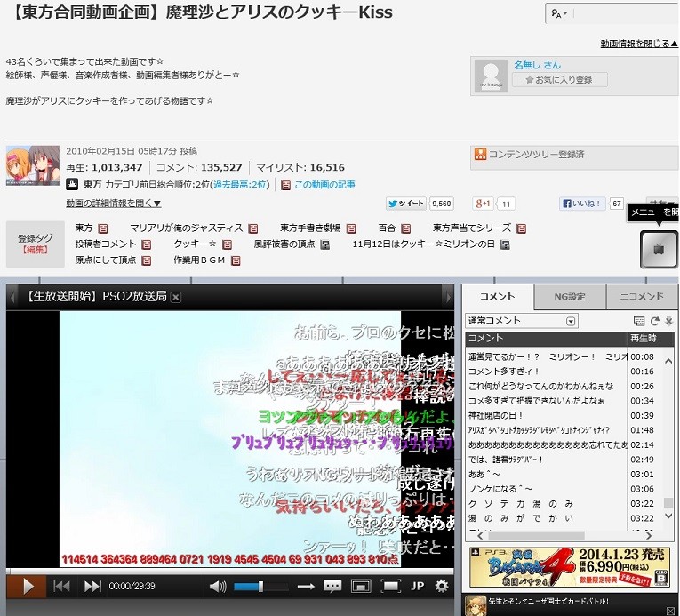The height and width of the screenshot is (616, 680).
Task: Open the 戦国BASARA 4 advertisement banner
Action: pos(570,568)
